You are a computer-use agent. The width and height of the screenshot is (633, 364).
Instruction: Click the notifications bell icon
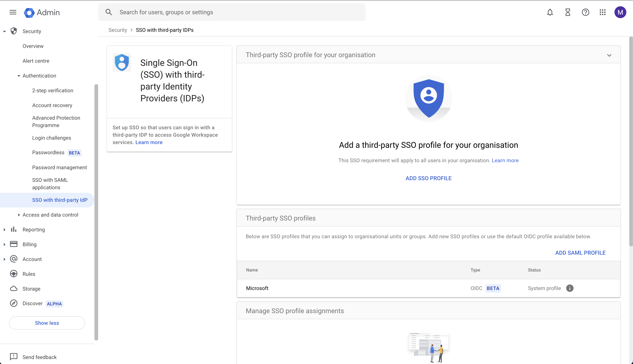click(x=550, y=12)
